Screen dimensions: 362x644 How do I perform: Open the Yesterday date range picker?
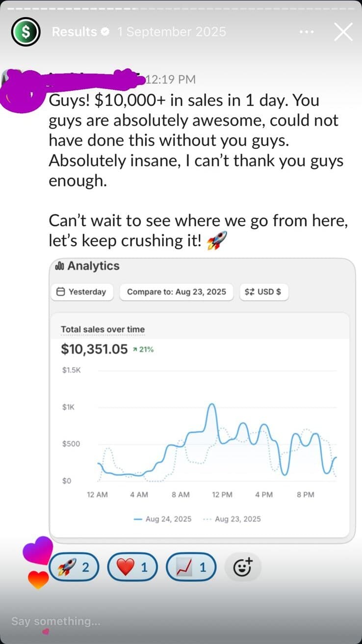pos(84,292)
